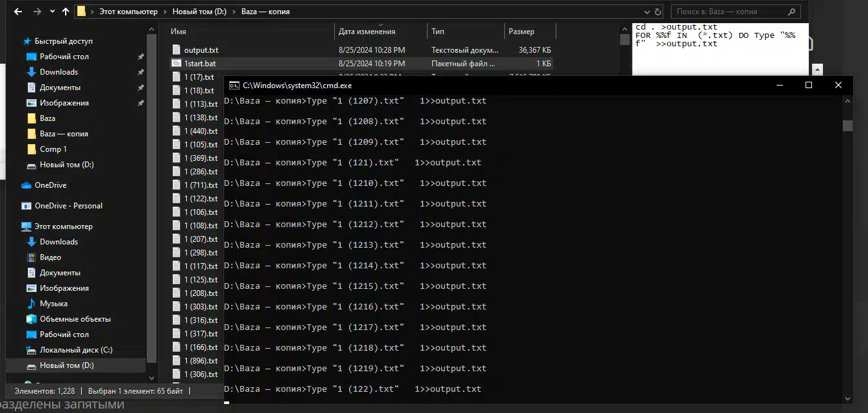Click the monitor icon of Этот компьютер
868x413 pixels.
26,226
